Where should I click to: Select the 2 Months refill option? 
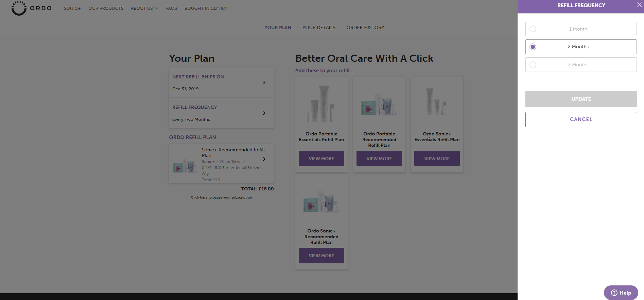pos(581,47)
